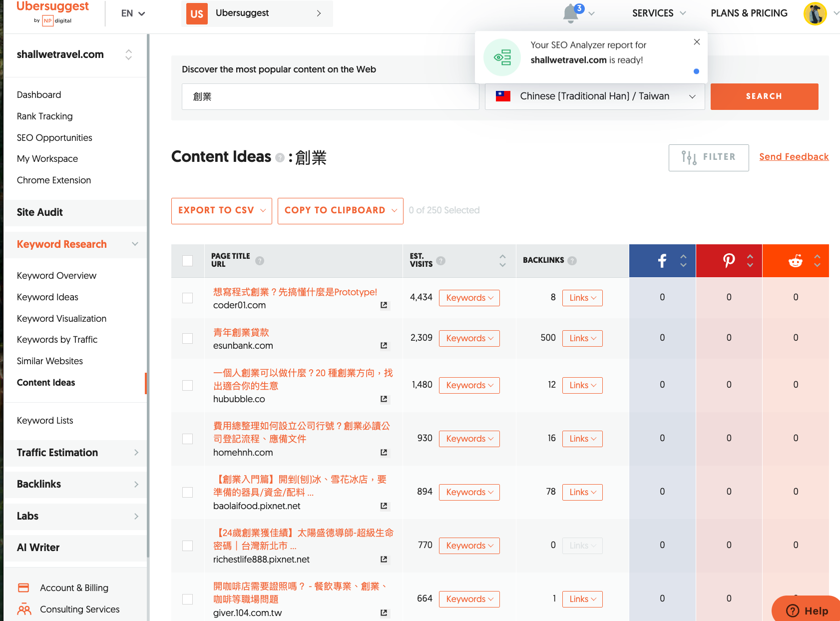Image resolution: width=840 pixels, height=621 pixels.
Task: Open the Help chat button
Action: [807, 610]
